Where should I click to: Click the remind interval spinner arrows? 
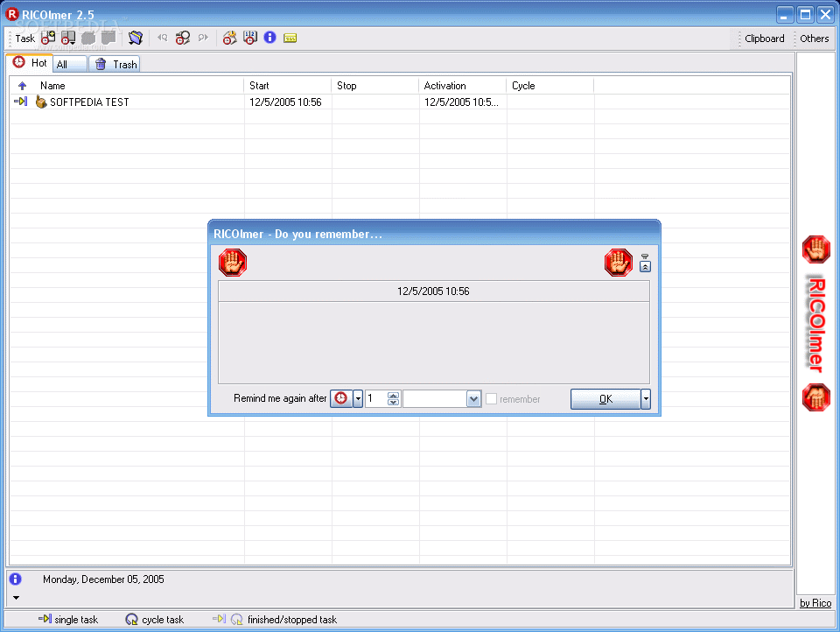point(393,399)
